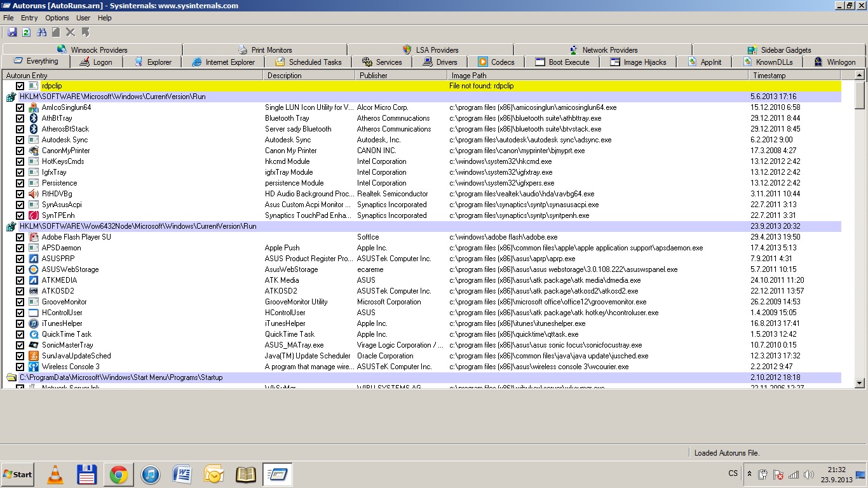Click the scrollbar down arrow of entry list
Image resolution: width=868 pixels, height=488 pixels.
coord(860,383)
